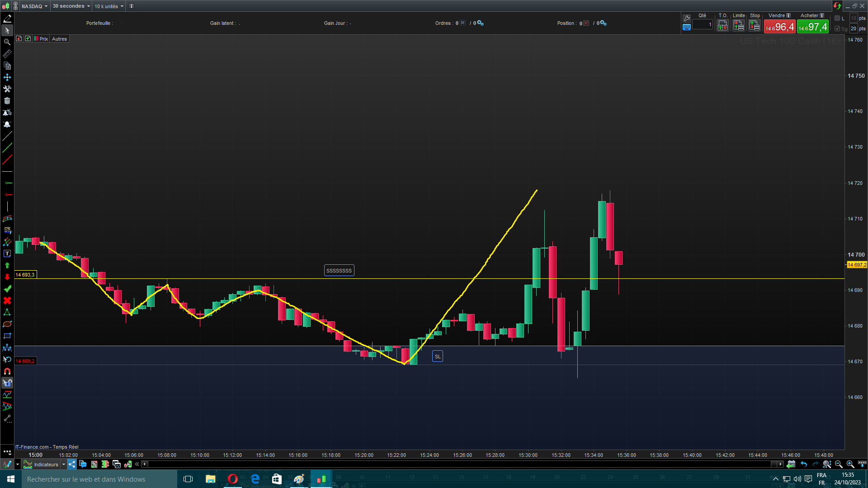Switch to the Autres tab
Viewport: 868px width, 488px height.
pos(59,39)
